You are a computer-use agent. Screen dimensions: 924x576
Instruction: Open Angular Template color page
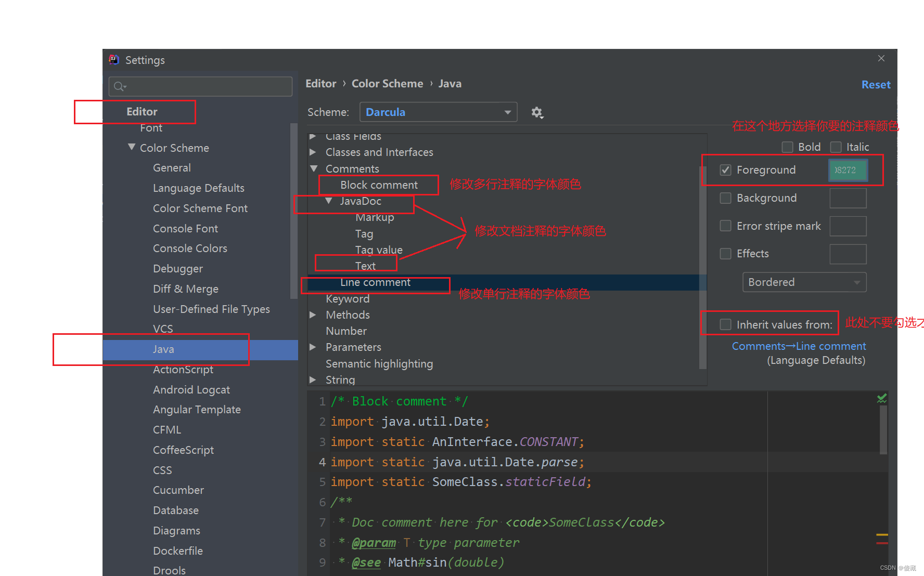tap(197, 410)
